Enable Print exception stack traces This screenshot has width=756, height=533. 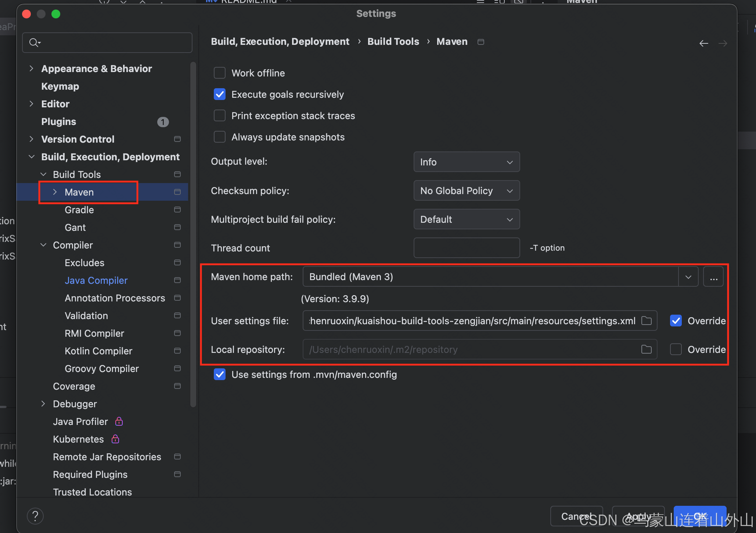(220, 115)
